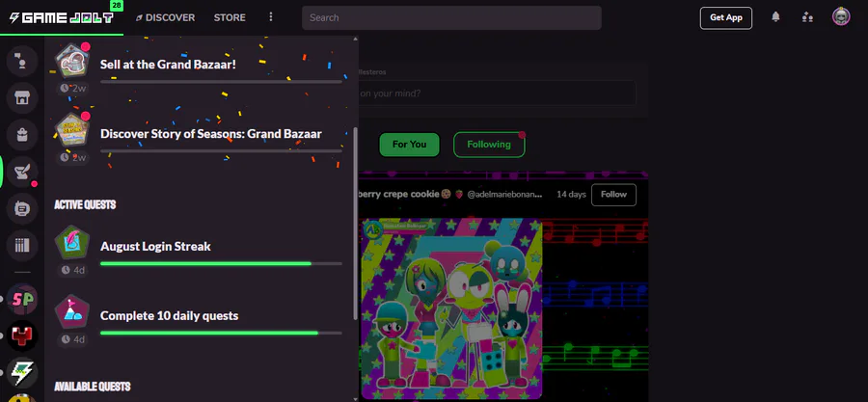The width and height of the screenshot is (868, 402).
Task: Click the scroll down arrow of quests panel
Action: coord(355,398)
